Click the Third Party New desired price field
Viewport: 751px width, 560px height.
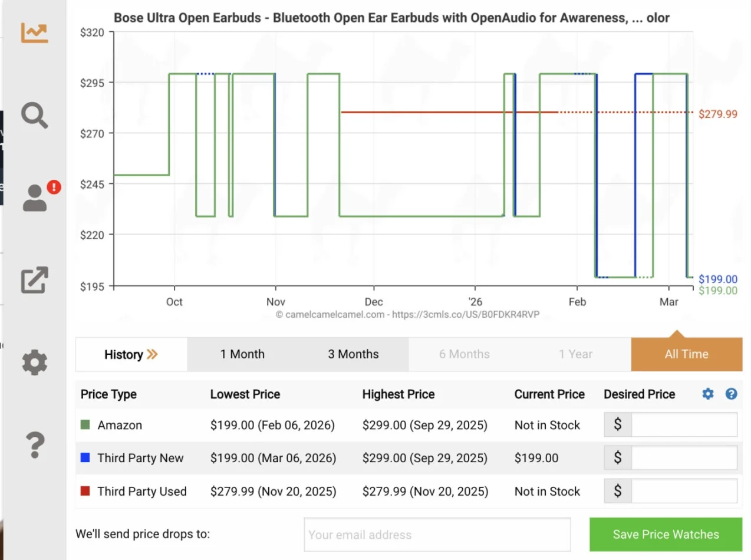point(684,458)
